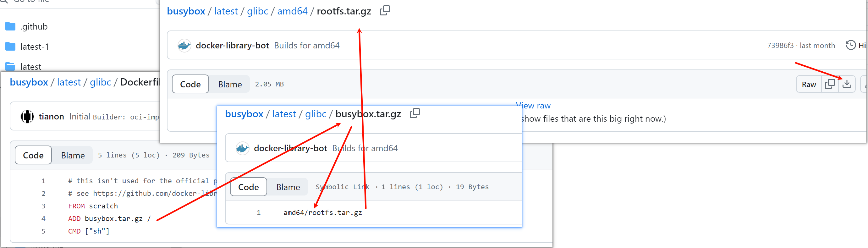The width and height of the screenshot is (868, 248).
Task: Click the tianon avatar image
Action: (27, 117)
